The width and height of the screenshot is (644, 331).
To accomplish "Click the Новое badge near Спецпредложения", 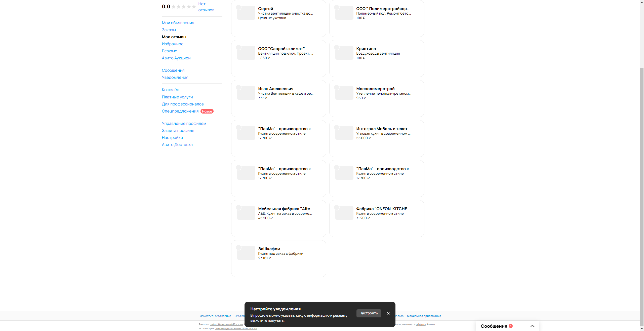I will (207, 111).
